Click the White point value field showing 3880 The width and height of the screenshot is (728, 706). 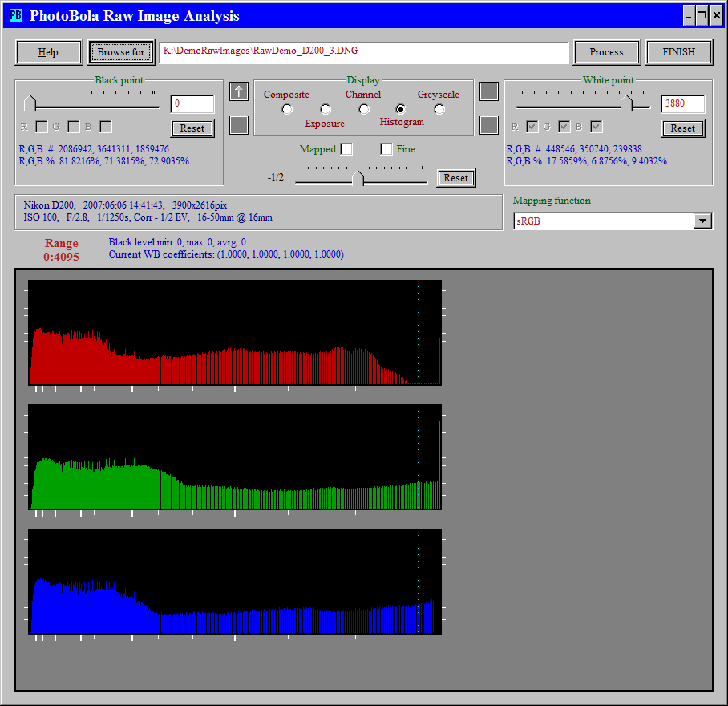683,103
